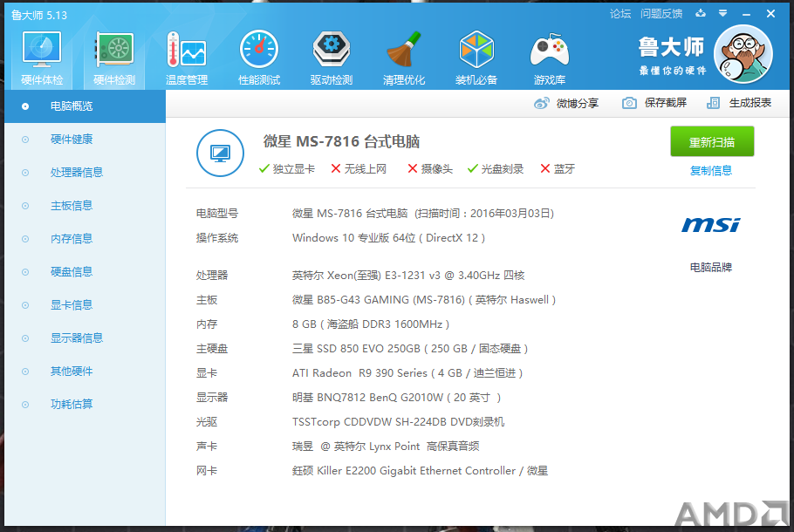Open 温度管理 temperature management icon
The height and width of the screenshot is (532, 794).
coord(187,58)
